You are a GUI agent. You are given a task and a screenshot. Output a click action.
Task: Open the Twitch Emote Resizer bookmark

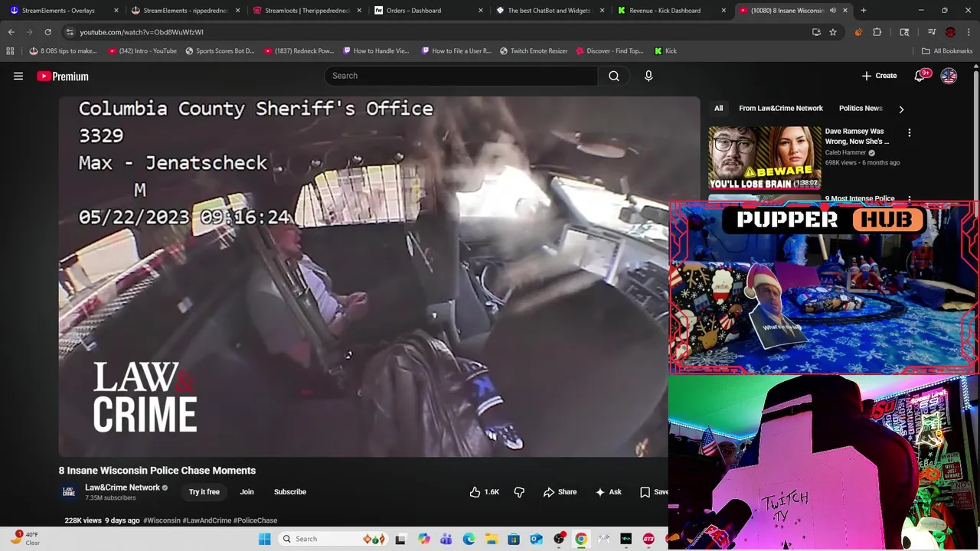(x=534, y=51)
